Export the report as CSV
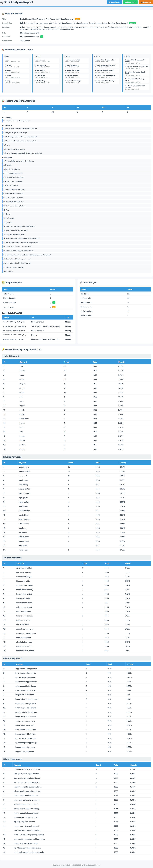 [130, 2]
